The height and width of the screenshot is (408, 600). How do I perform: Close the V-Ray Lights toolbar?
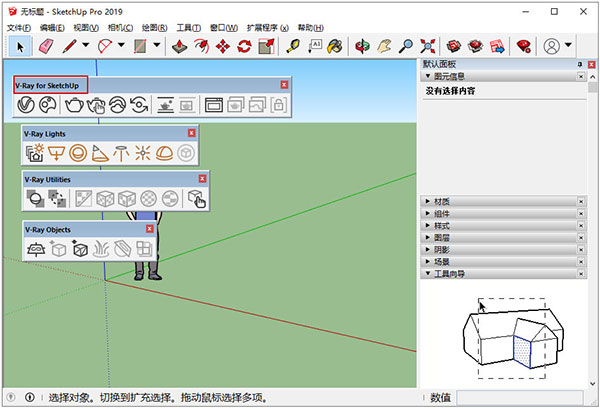pyautogui.click(x=192, y=133)
